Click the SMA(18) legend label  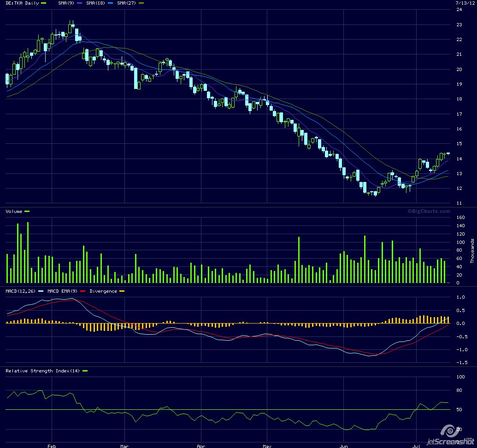[95, 3]
